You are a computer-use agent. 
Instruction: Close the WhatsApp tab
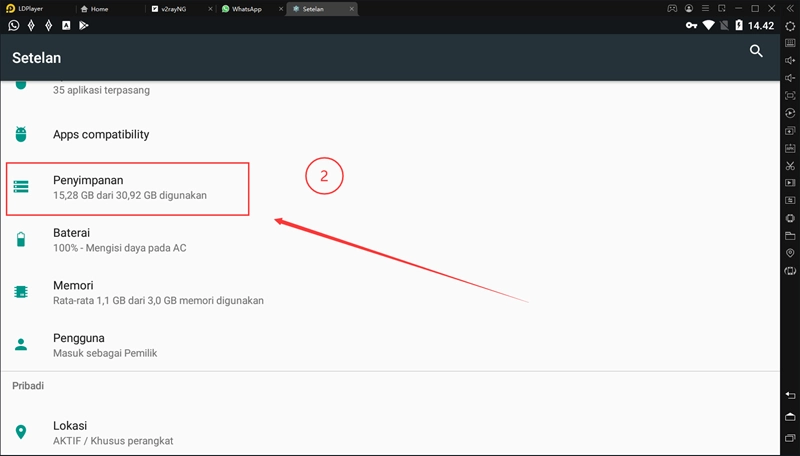[281, 9]
